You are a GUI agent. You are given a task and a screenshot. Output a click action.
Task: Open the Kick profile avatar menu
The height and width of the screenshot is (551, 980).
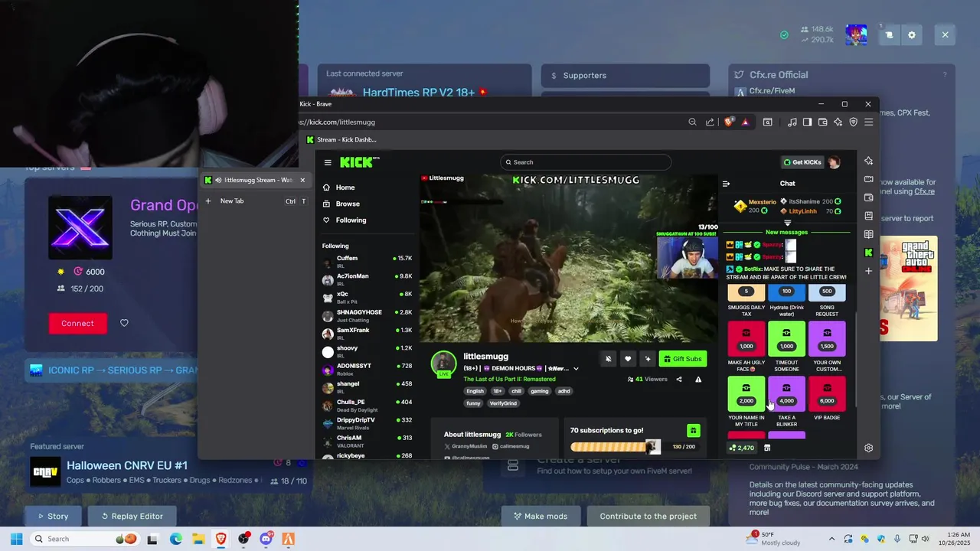pos(835,162)
